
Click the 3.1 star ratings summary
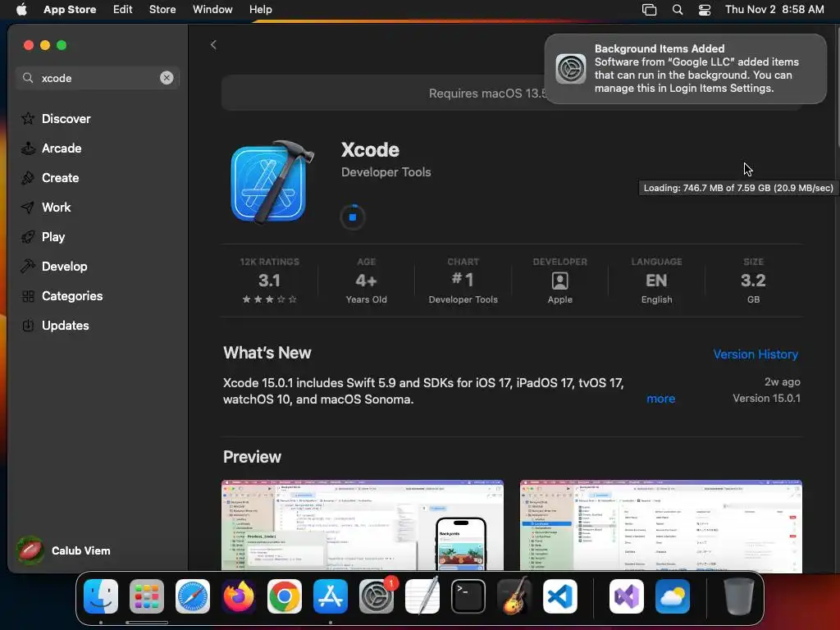pyautogui.click(x=269, y=281)
